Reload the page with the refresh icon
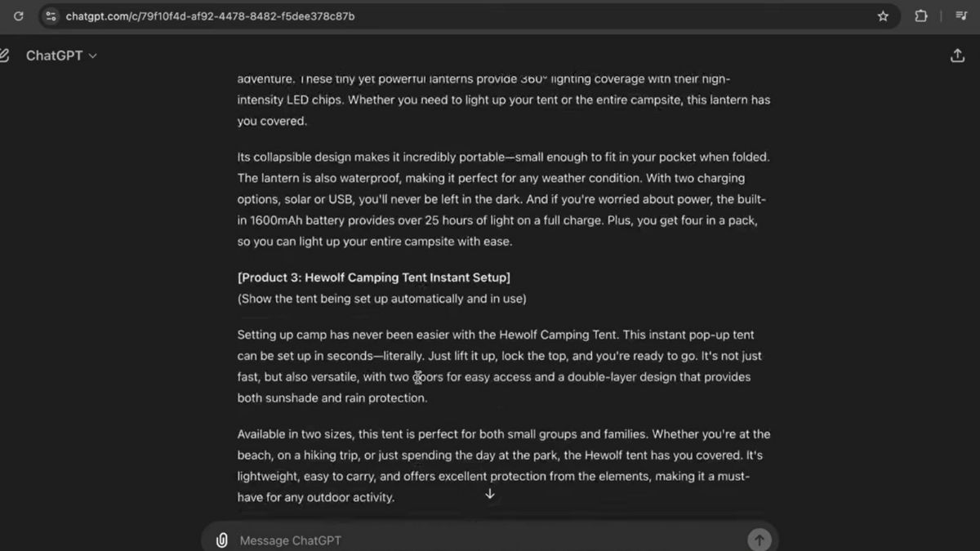 [19, 16]
